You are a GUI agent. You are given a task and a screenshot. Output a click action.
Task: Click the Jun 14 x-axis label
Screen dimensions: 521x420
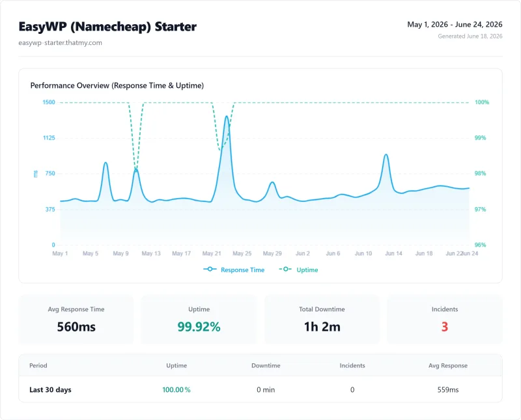[394, 253]
